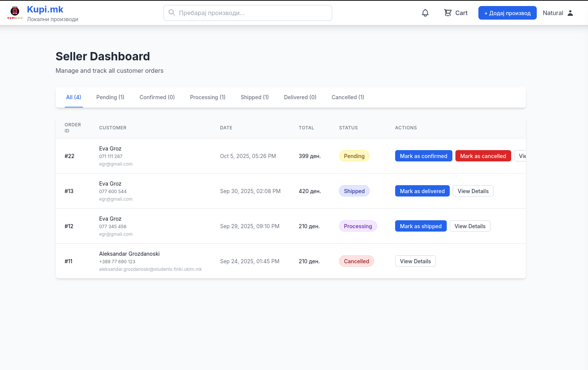
Task: Show the Processing (1) orders tab
Action: click(x=208, y=97)
